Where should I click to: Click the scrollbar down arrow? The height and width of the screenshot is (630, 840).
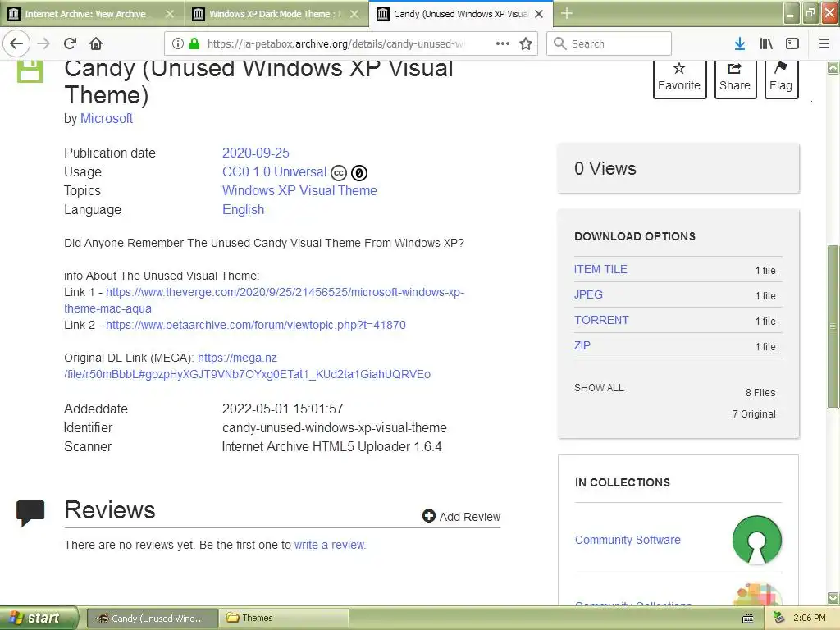click(x=833, y=598)
